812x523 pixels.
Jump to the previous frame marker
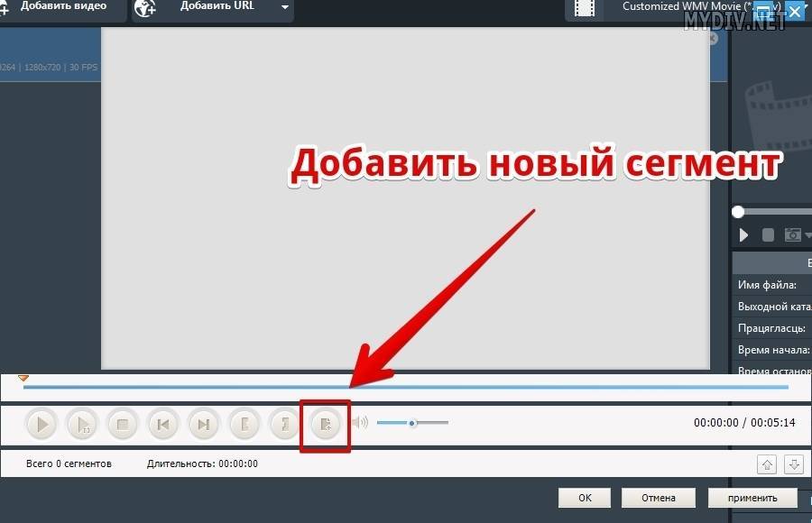click(x=162, y=425)
